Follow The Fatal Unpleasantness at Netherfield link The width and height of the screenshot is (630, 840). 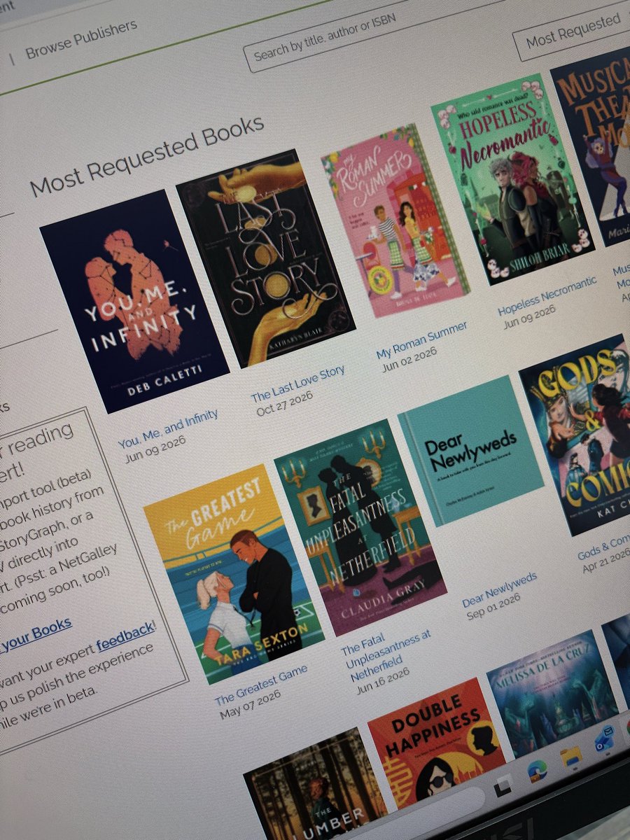click(386, 650)
